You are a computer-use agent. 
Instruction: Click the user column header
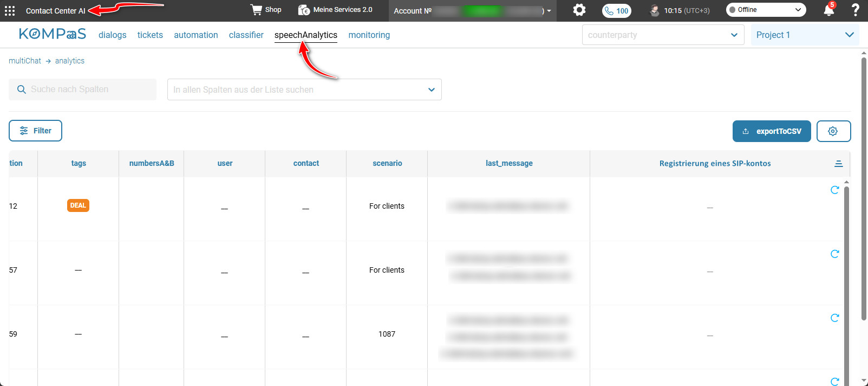225,163
